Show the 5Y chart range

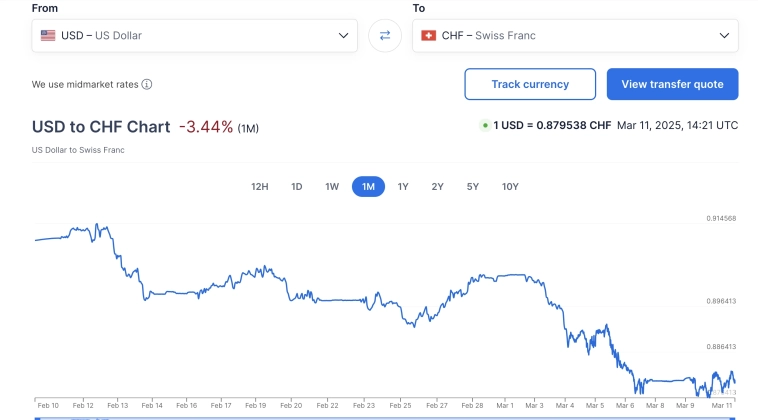click(x=473, y=186)
